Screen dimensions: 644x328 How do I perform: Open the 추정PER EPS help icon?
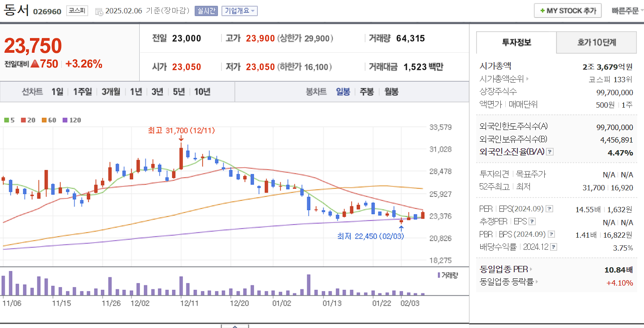coord(532,221)
